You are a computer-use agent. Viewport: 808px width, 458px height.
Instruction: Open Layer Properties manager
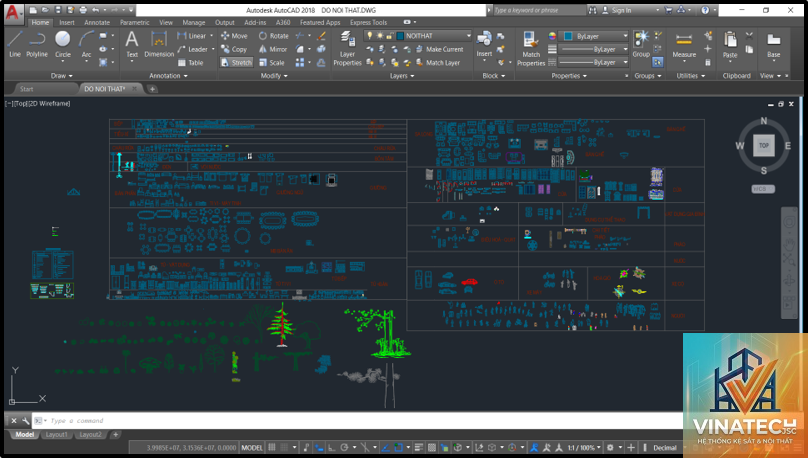347,48
